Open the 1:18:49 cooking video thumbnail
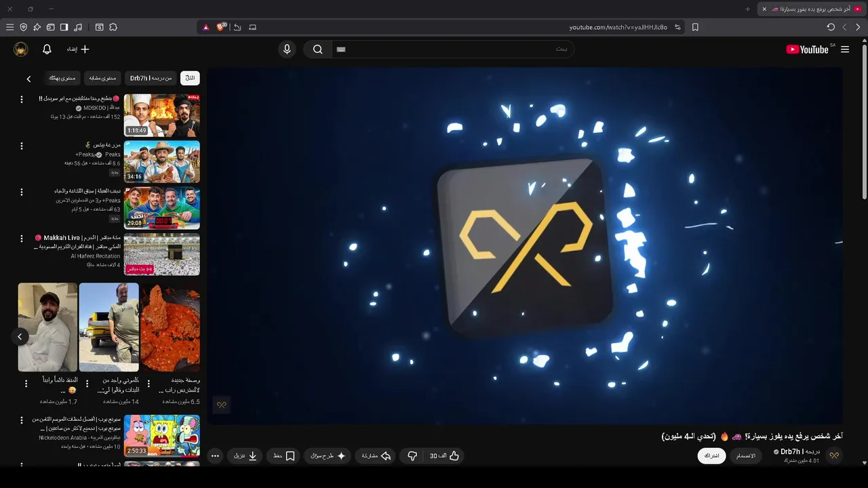The width and height of the screenshot is (868, 488). [x=162, y=115]
